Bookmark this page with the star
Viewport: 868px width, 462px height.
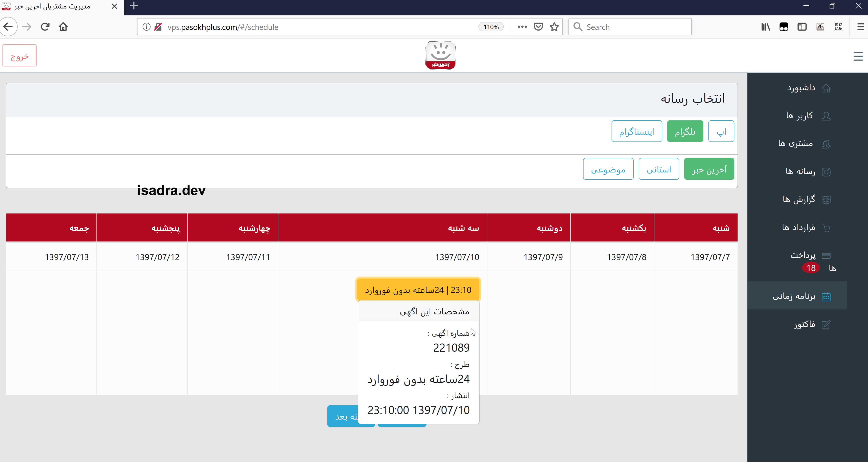[x=554, y=27]
